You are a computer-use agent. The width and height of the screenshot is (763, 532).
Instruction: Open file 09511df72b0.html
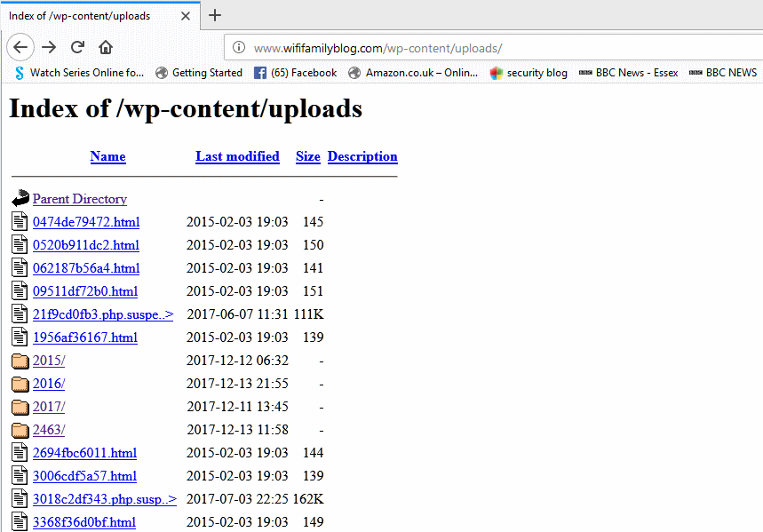coord(85,291)
